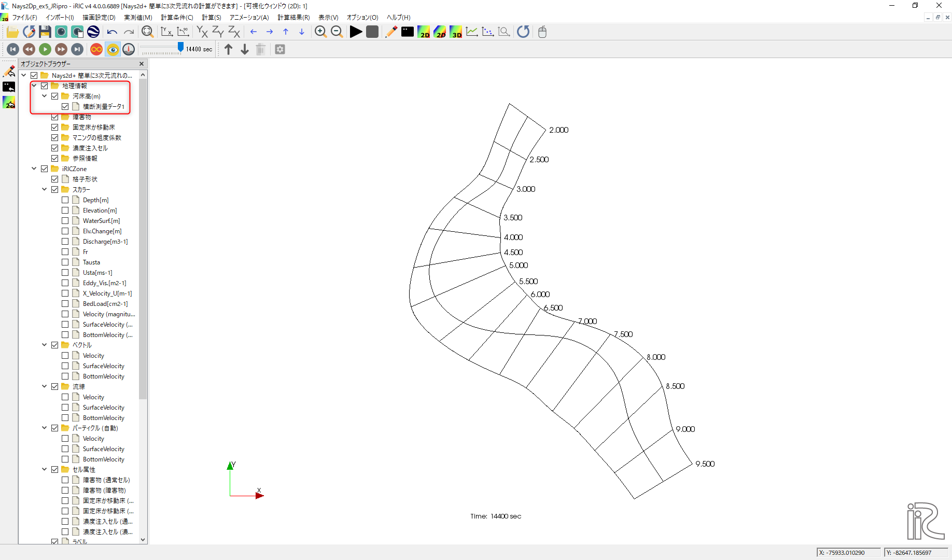Click the black move-item-down arrow button
Screen dimensions: 952x560
click(x=245, y=49)
